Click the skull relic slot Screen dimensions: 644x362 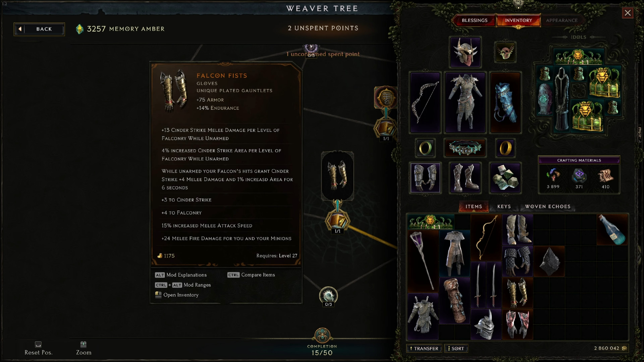(505, 52)
